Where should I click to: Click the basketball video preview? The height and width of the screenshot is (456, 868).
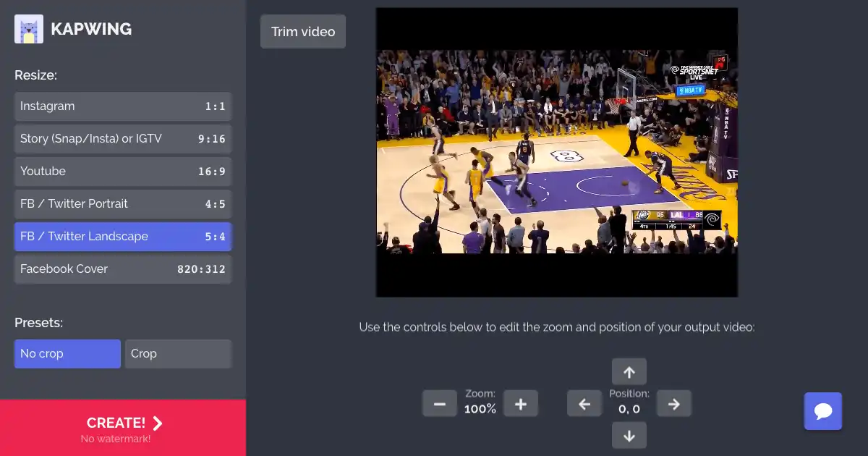pos(556,151)
